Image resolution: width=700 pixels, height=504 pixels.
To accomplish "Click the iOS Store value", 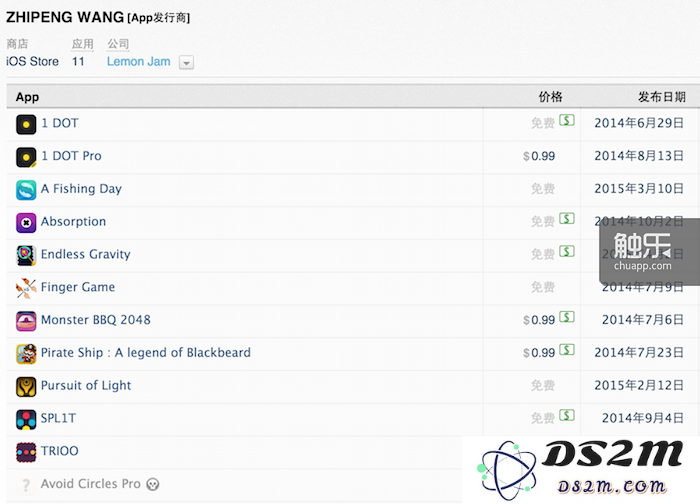I will coord(33,62).
